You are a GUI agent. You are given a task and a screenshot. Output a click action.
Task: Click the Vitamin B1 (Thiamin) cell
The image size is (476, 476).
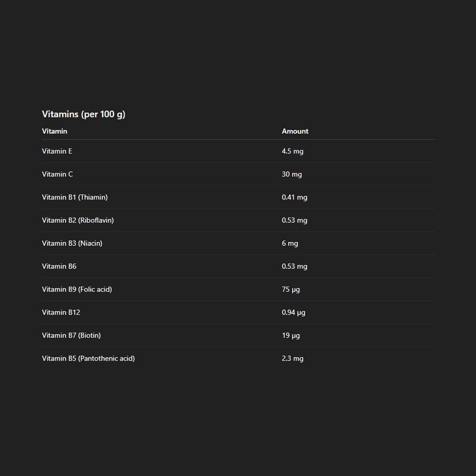tap(75, 197)
